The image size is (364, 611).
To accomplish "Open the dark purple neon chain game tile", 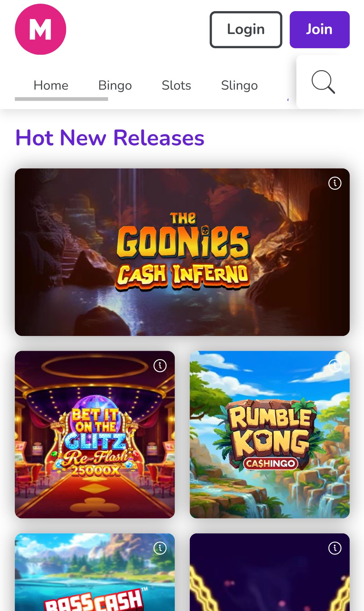I will pos(270,572).
